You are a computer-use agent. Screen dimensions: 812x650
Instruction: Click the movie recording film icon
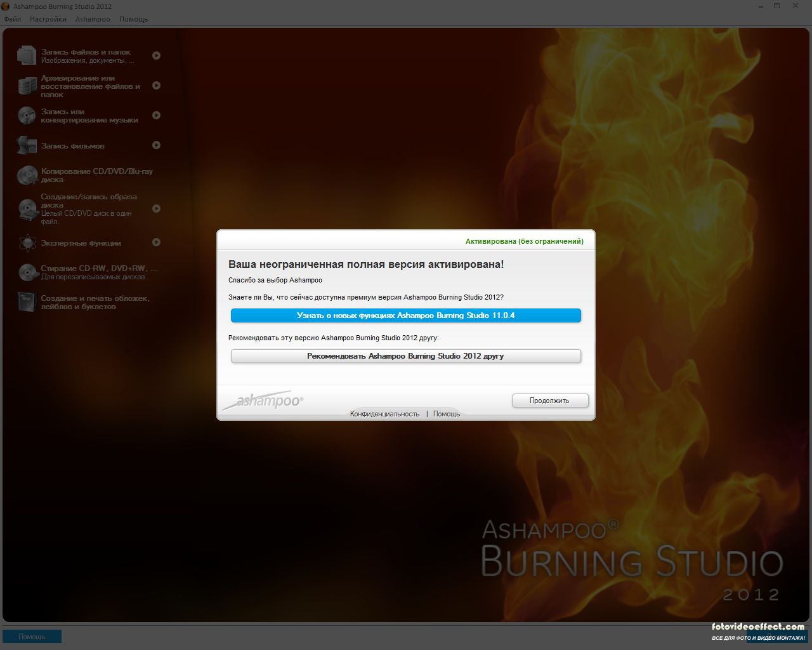27,145
